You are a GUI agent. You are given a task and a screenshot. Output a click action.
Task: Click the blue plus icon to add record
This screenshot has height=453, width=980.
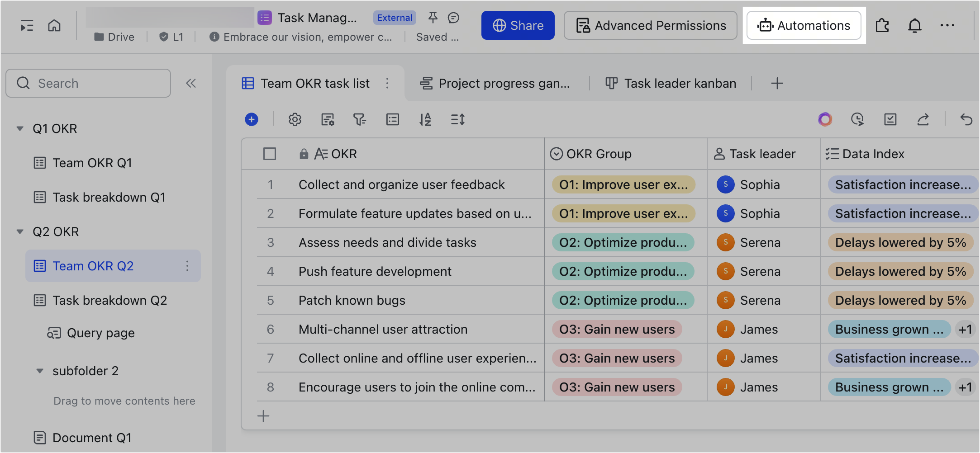pos(252,119)
